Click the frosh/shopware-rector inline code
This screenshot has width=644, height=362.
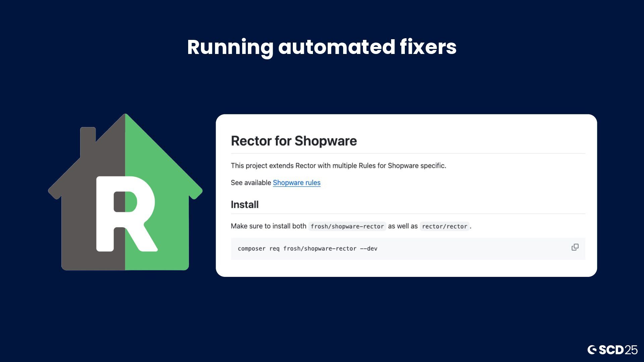pyautogui.click(x=347, y=226)
